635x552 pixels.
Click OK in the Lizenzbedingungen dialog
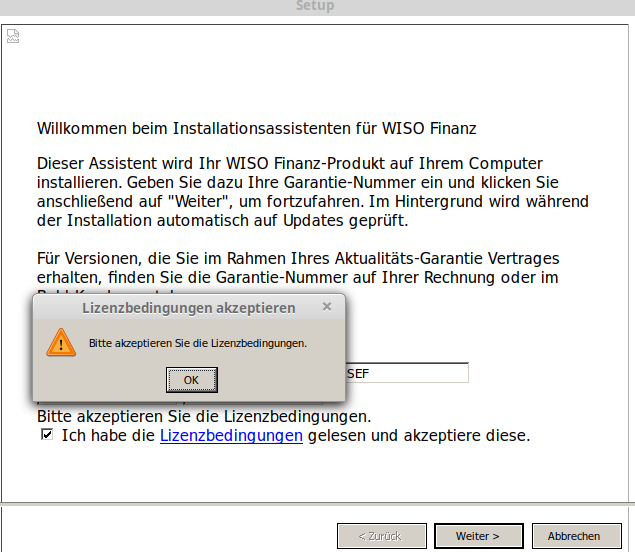[192, 380]
